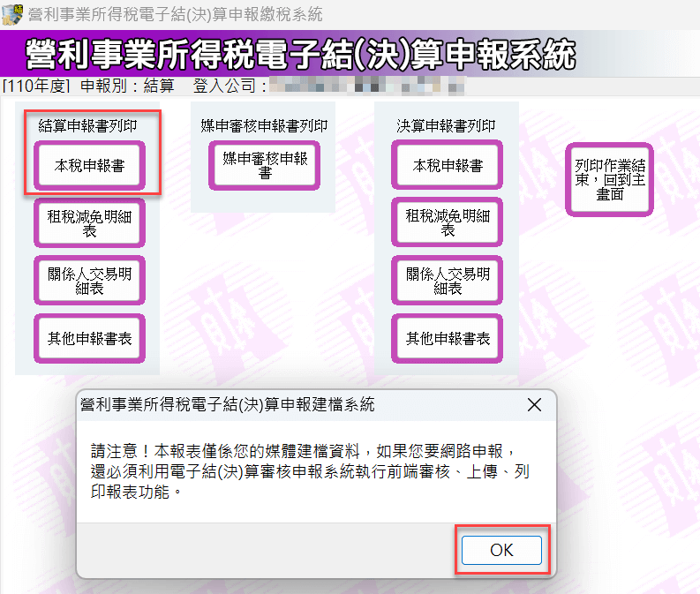Open 租稅減免明細表 under 決算申報書列印
The height and width of the screenshot is (594, 700).
(447, 222)
